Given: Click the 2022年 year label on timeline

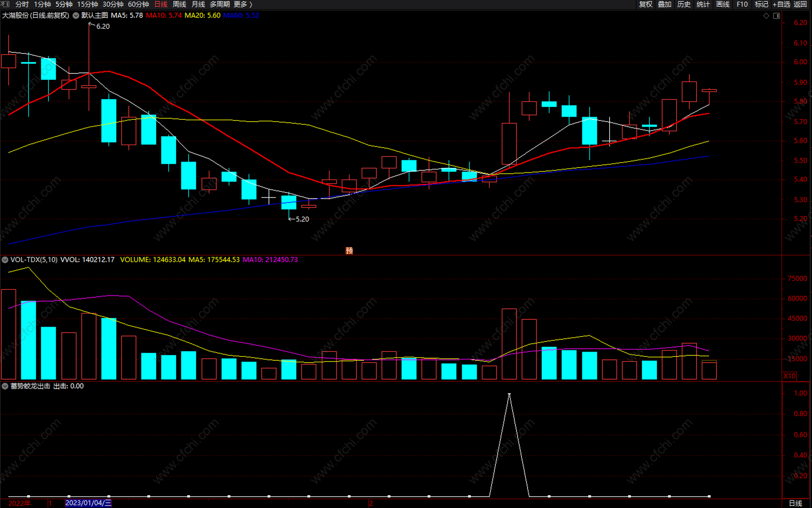Looking at the screenshot, I should pos(19,503).
